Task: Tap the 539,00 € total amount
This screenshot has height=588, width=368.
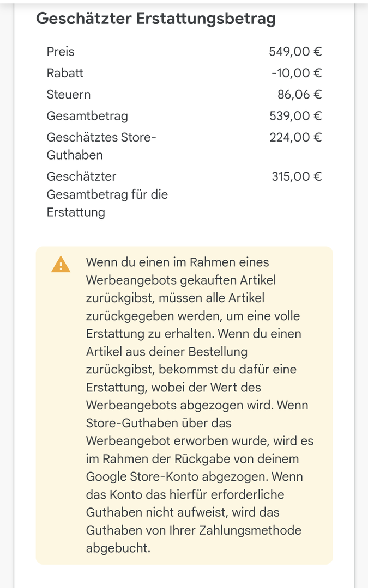Action: coord(295,115)
